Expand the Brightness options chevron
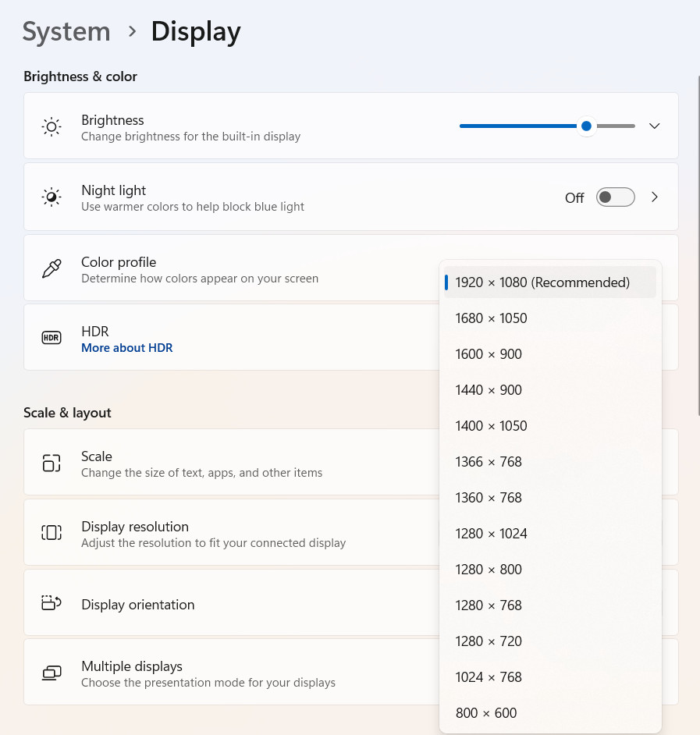 point(655,126)
